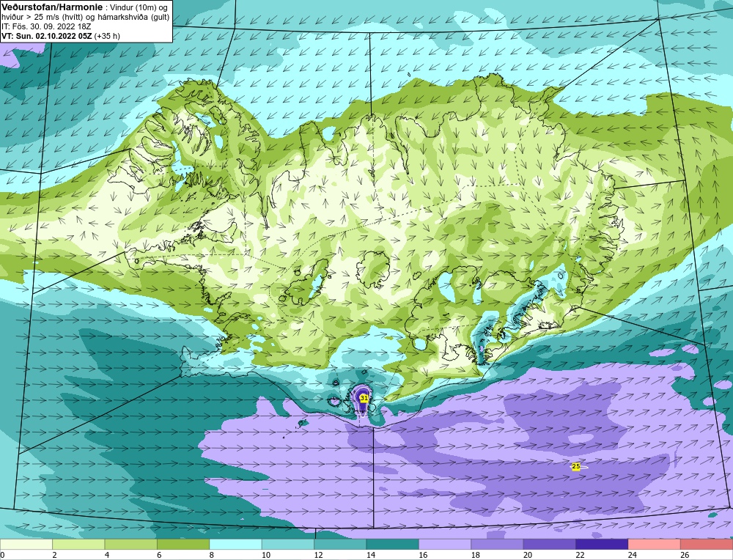Image resolution: width=733 pixels, height=560 pixels.
Task: Click the 14–16 m/s legend color swatch
Action: tap(393, 545)
